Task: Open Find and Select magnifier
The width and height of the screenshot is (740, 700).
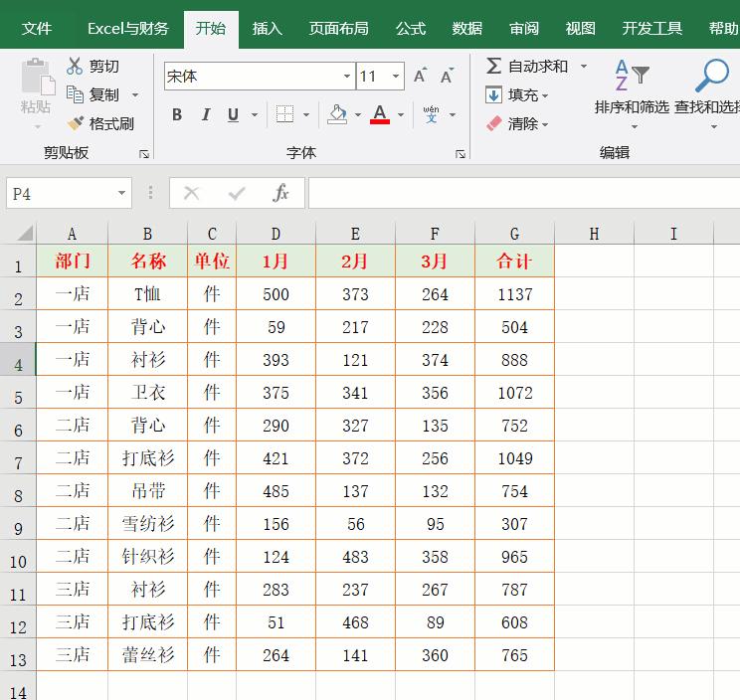Action: click(x=712, y=75)
